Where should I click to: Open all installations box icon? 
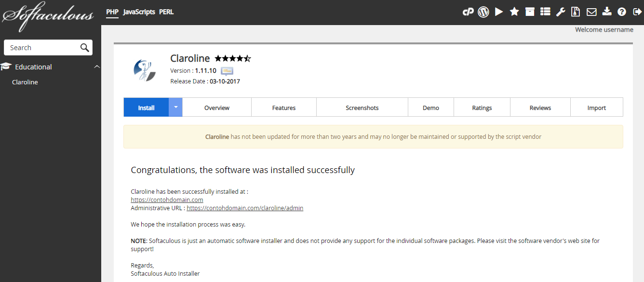[x=530, y=12]
